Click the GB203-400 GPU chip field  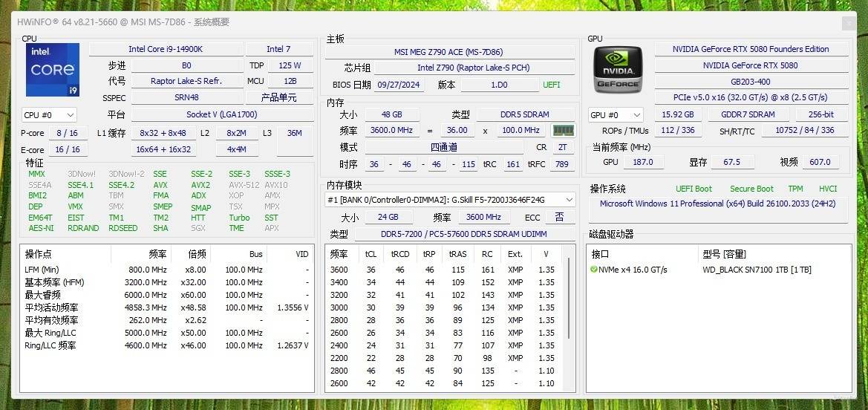click(751, 82)
